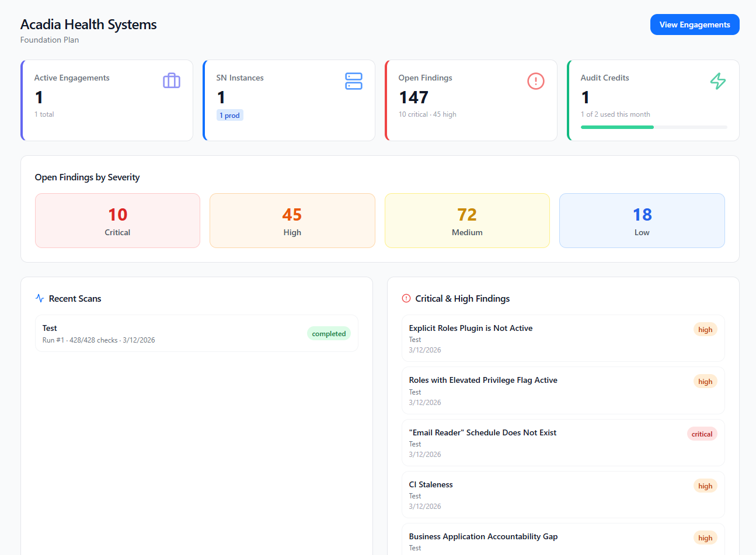Click the critical severity badge
Image resolution: width=756 pixels, height=555 pixels.
[702, 434]
